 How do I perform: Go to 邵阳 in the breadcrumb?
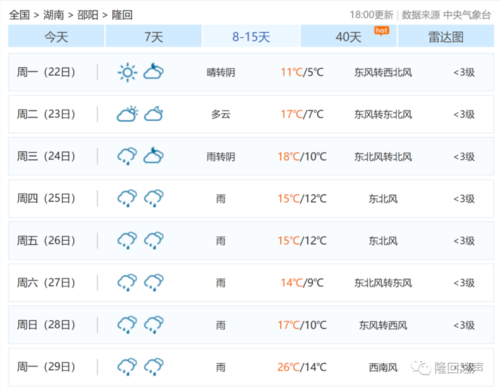pyautogui.click(x=88, y=15)
